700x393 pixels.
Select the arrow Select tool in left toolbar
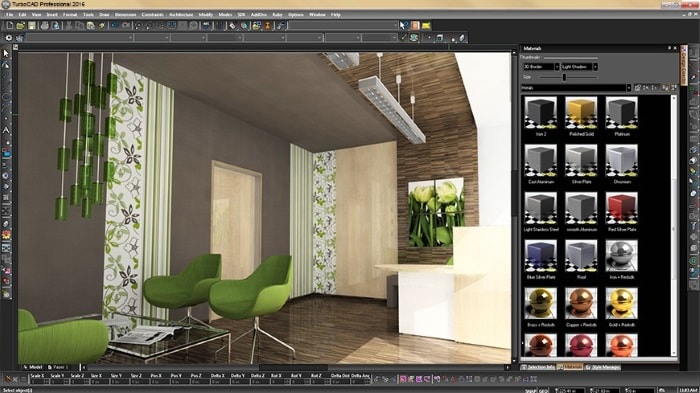tap(6, 53)
